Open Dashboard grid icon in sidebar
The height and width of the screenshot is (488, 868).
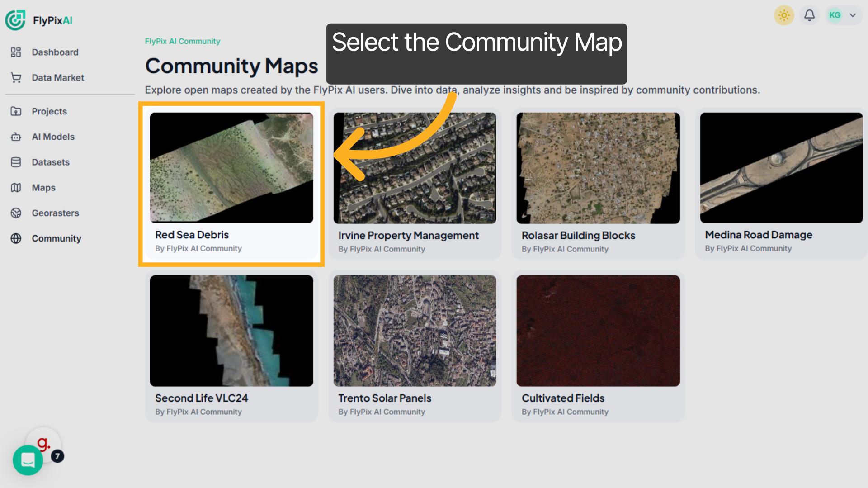(16, 52)
